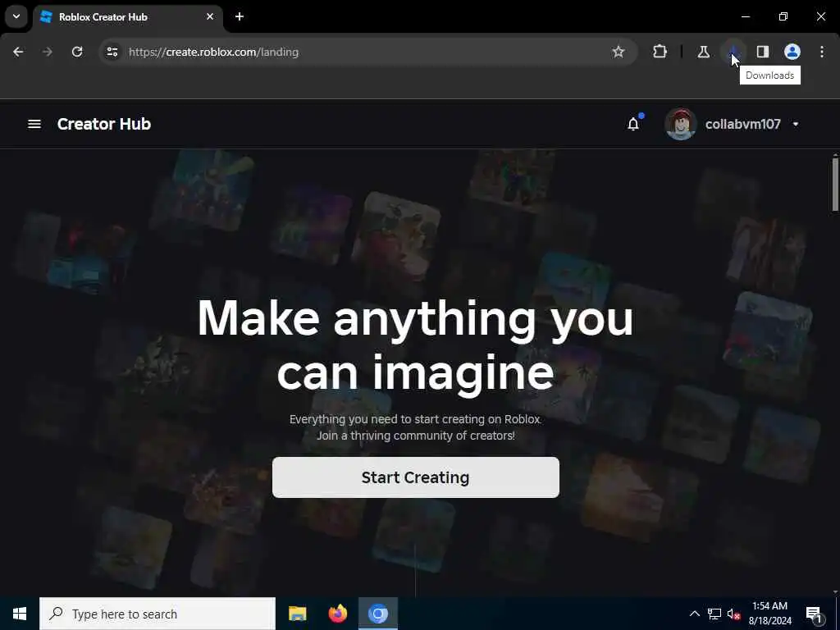Open Chrome Labs flask icon

pos(703,52)
